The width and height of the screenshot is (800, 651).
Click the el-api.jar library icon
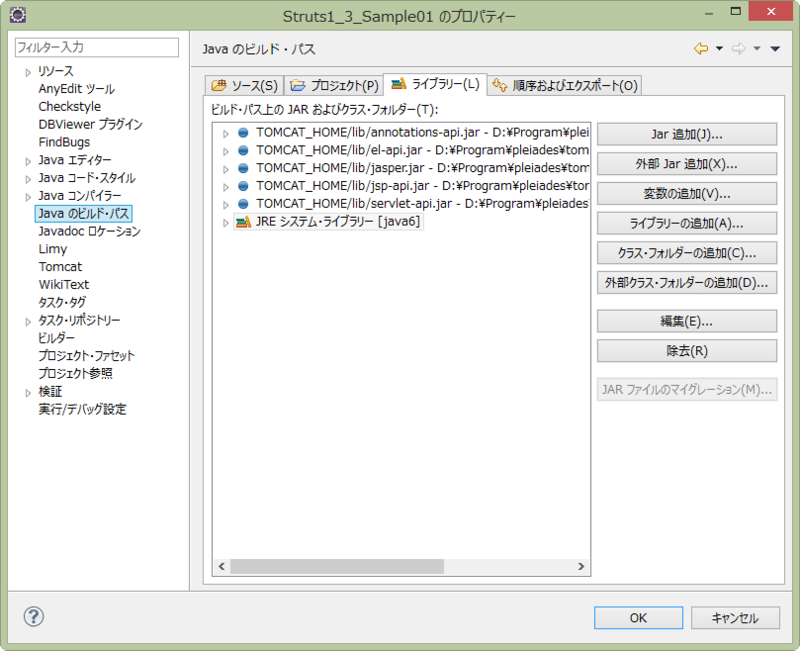(243, 151)
